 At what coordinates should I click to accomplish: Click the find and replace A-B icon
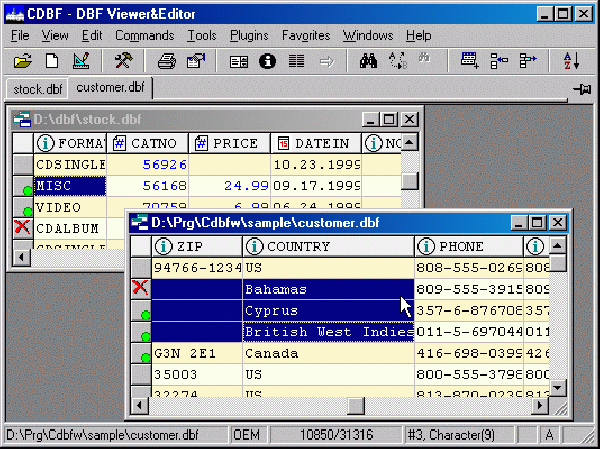tap(398, 61)
